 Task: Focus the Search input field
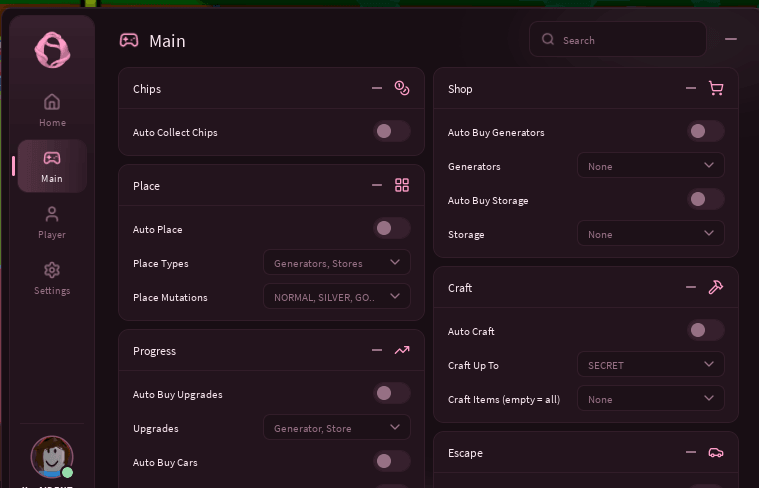pyautogui.click(x=618, y=39)
